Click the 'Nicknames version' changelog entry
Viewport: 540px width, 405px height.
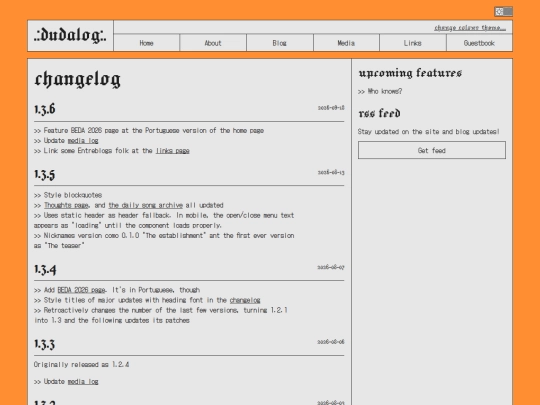pos(164,240)
